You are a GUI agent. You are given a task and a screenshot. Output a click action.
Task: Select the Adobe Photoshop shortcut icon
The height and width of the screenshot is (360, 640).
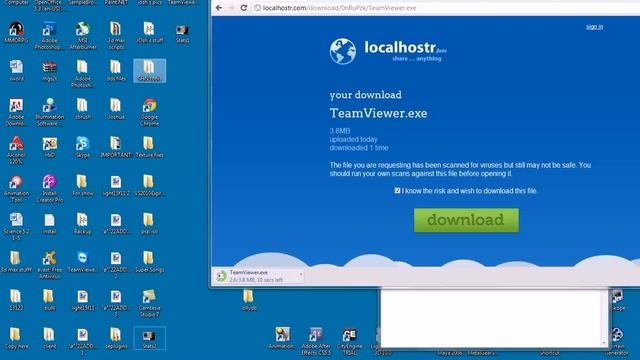(49, 36)
